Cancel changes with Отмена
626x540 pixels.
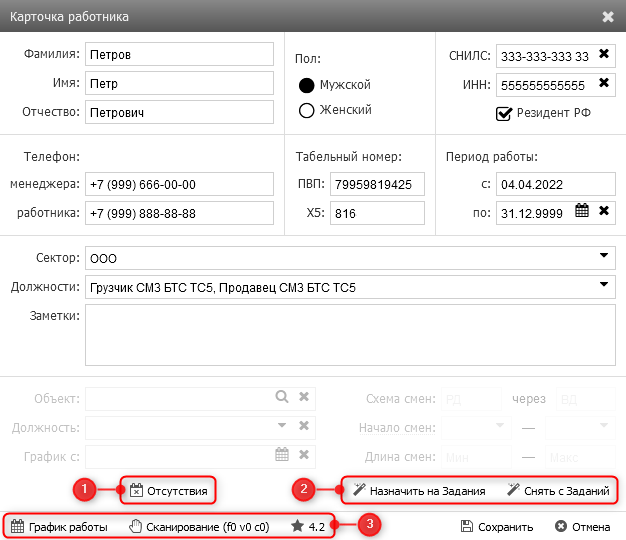[x=582, y=526]
